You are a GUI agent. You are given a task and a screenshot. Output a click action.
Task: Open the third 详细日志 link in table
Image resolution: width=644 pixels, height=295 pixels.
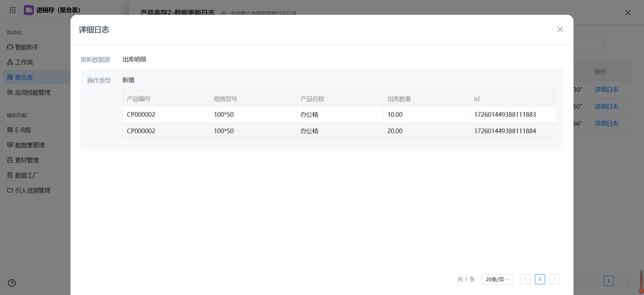pyautogui.click(x=606, y=123)
